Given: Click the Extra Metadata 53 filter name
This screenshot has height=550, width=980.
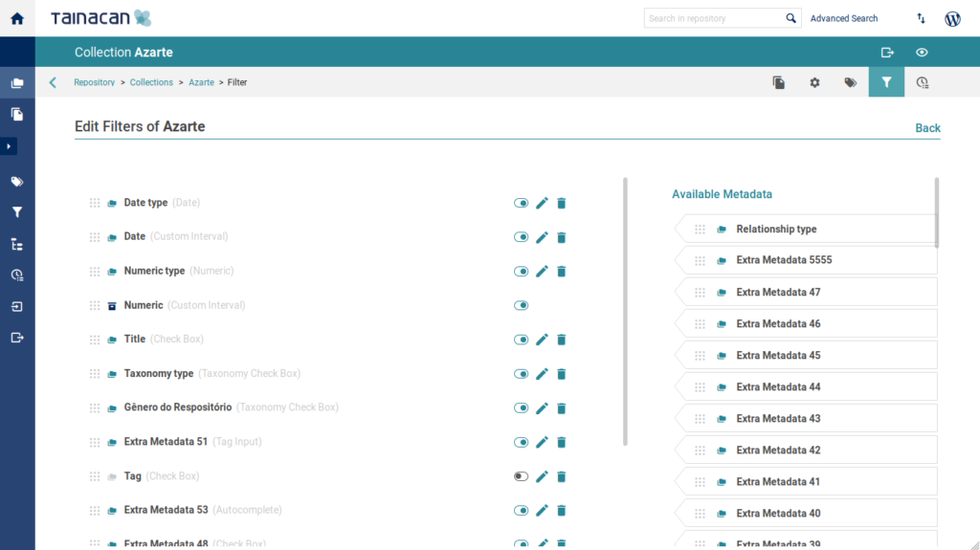Looking at the screenshot, I should point(166,510).
